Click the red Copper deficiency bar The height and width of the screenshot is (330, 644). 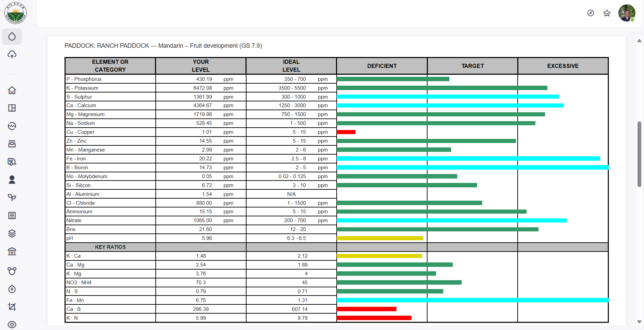346,132
